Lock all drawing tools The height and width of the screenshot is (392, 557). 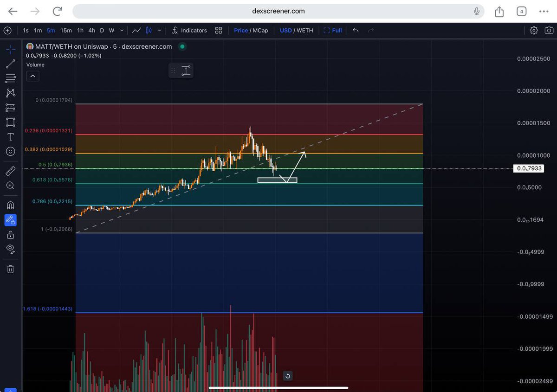(x=10, y=234)
